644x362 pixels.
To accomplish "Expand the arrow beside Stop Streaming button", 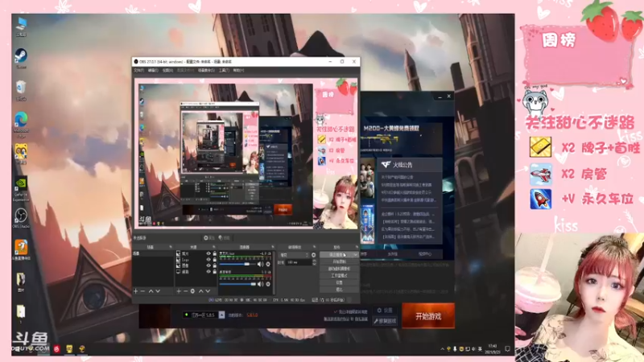I will tap(356, 255).
